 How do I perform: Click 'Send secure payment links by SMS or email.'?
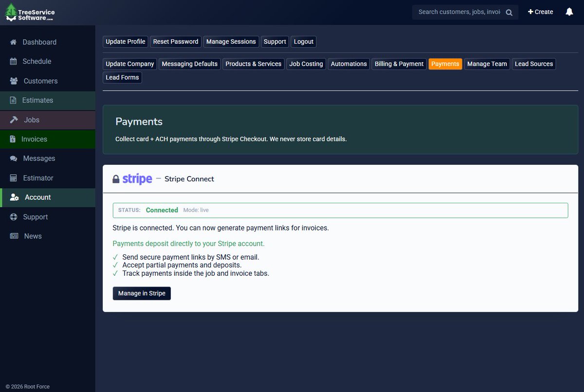pos(191,257)
